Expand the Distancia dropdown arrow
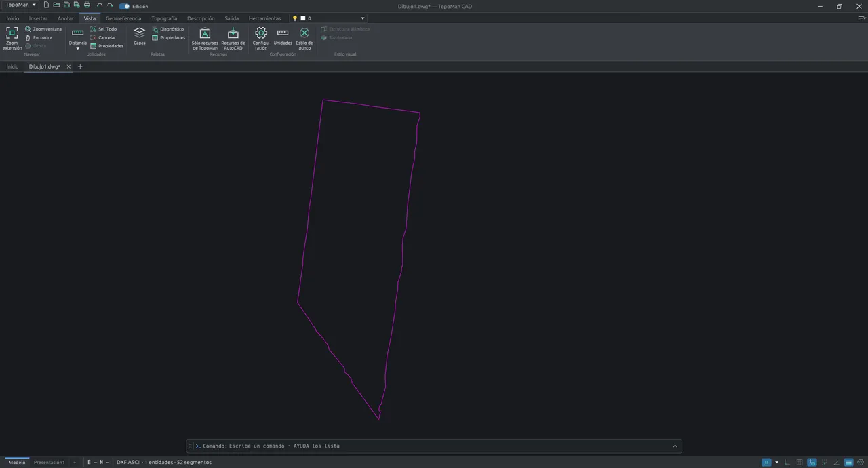This screenshot has height=468, width=868. [78, 49]
